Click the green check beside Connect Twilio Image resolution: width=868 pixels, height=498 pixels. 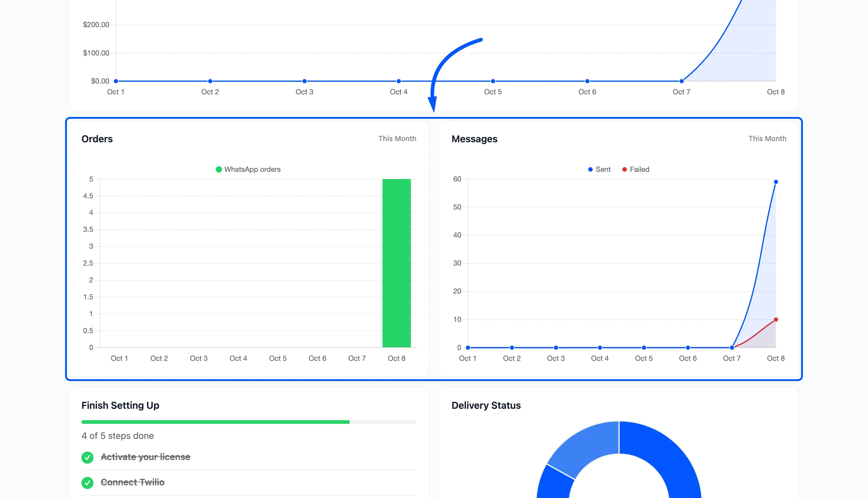point(87,483)
